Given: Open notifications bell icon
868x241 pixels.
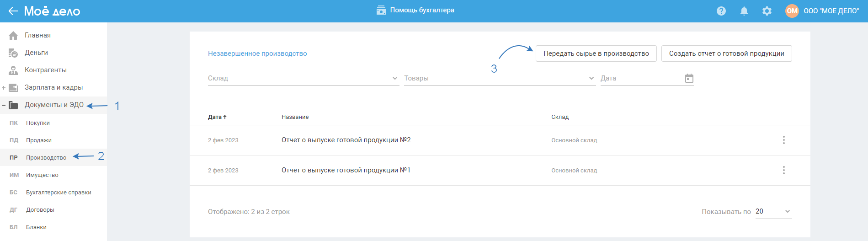Looking at the screenshot, I should click(x=744, y=11).
